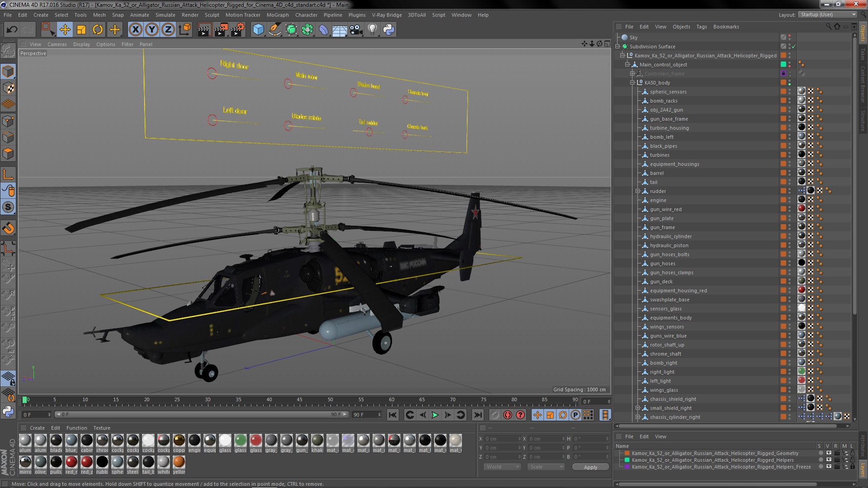This screenshot has width=868, height=488.
Task: Switch to Texture mode checkered cube
Action: (8, 88)
